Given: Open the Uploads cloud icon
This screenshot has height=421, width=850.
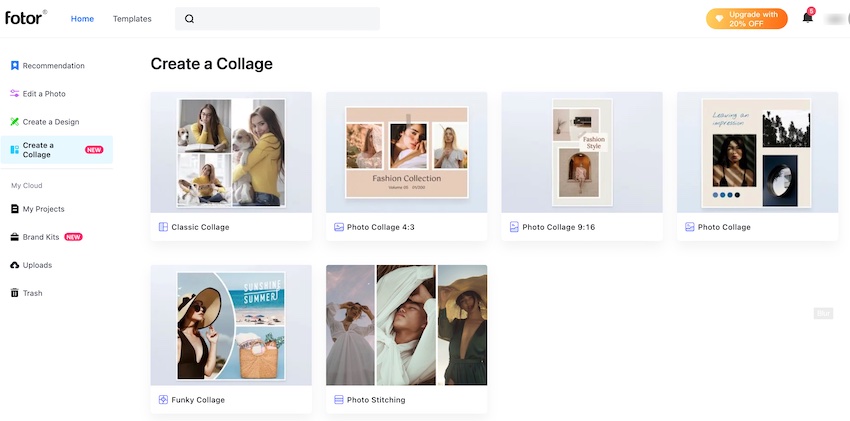Looking at the screenshot, I should click(15, 265).
